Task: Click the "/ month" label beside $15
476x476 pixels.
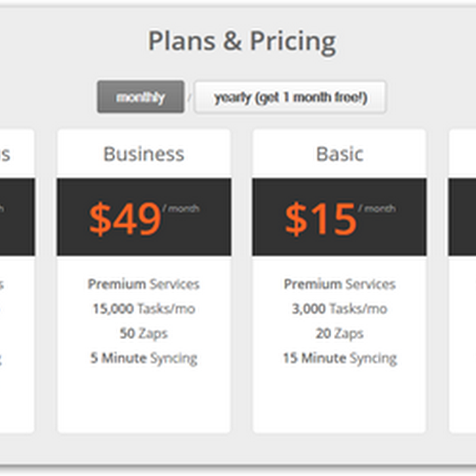Action: (x=377, y=209)
